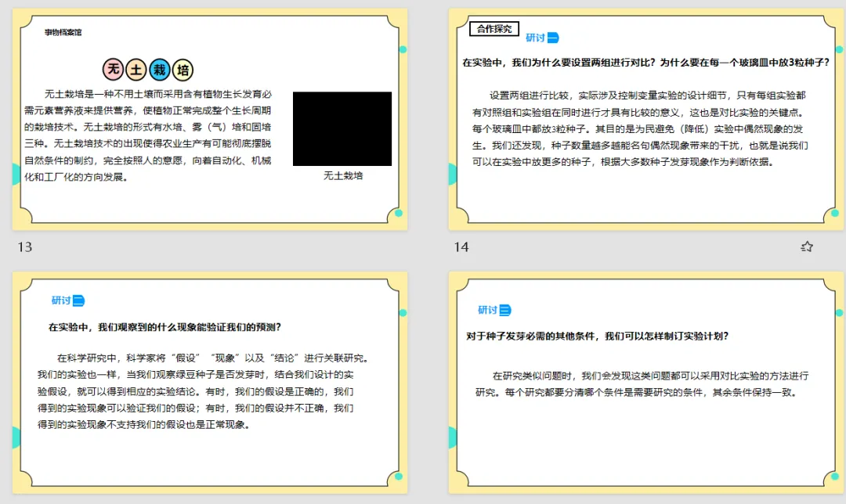Click the paragraph starting 在研究类似问题时
846x504 pixels.
tap(642, 383)
